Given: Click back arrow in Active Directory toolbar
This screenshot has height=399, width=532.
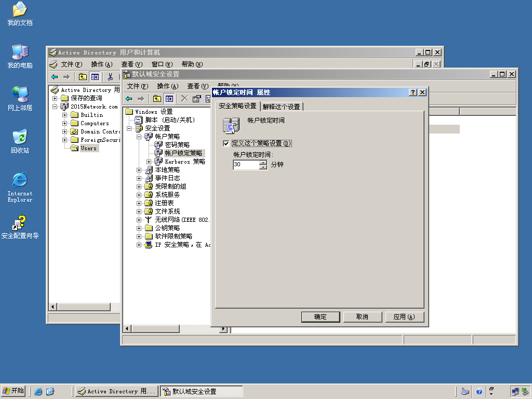Looking at the screenshot, I should pos(55,77).
